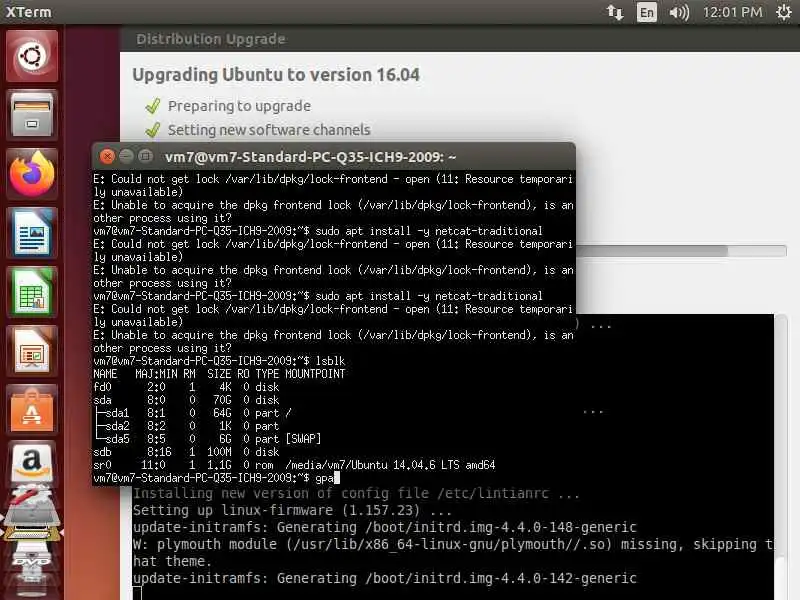Open the DVD disc launcher icon
The width and height of the screenshot is (800, 600).
32,561
